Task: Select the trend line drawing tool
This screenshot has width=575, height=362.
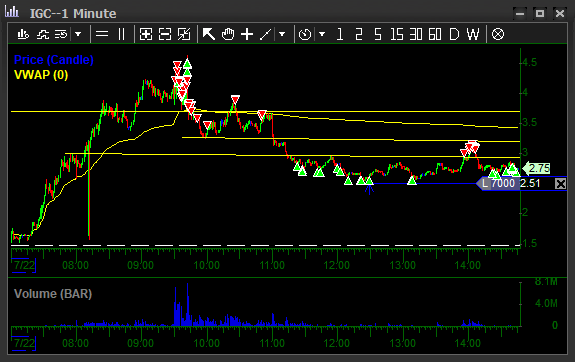Action: [x=265, y=34]
